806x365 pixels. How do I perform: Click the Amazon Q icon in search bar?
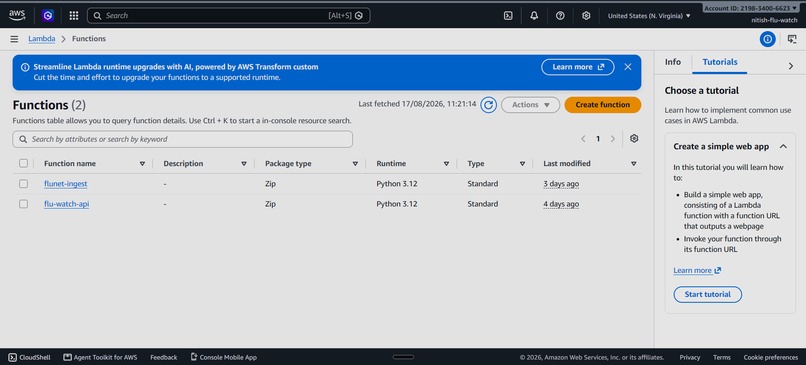(359, 15)
